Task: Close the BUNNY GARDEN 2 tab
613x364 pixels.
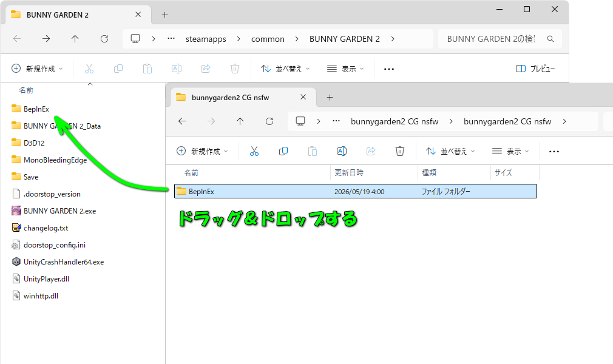Action: (138, 15)
